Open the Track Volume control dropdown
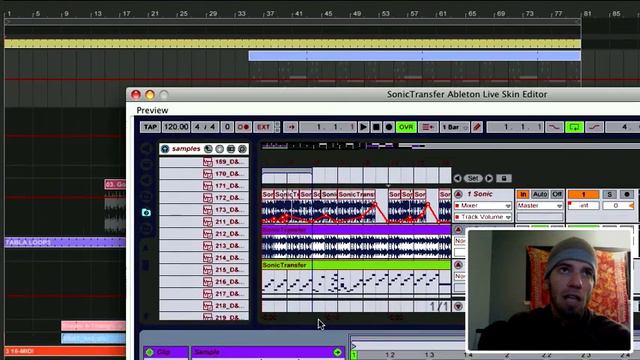The height and width of the screenshot is (360, 640). (483, 217)
